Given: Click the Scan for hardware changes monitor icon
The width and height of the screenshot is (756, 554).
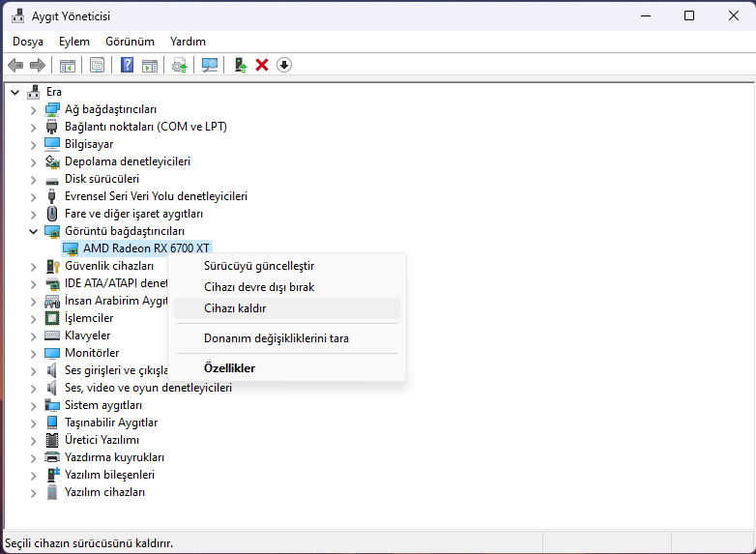Looking at the screenshot, I should [210, 65].
